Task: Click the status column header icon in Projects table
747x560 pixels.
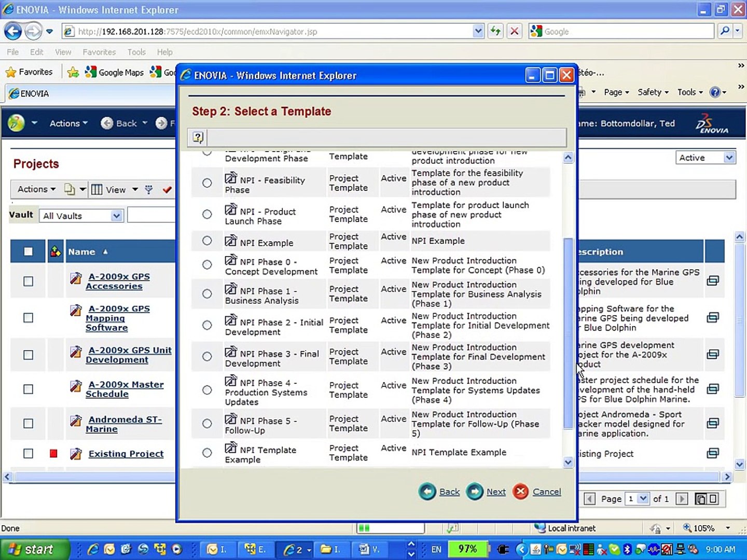Action: (56, 252)
